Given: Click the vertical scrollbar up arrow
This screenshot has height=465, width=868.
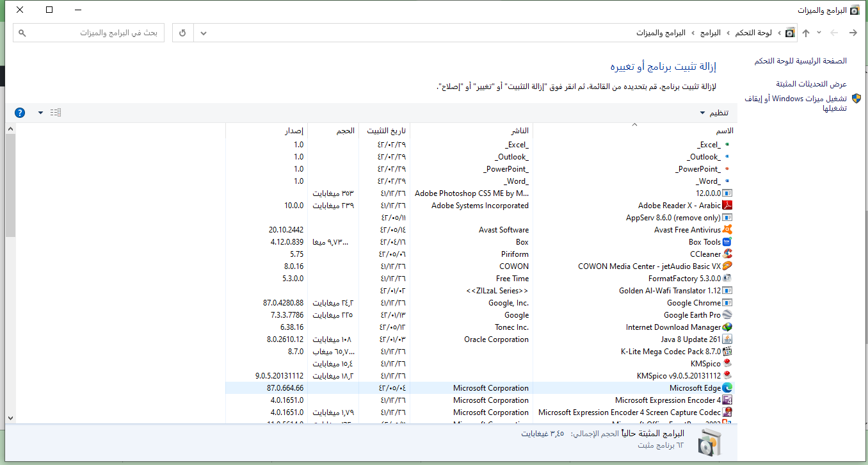Looking at the screenshot, I should pyautogui.click(x=10, y=129).
